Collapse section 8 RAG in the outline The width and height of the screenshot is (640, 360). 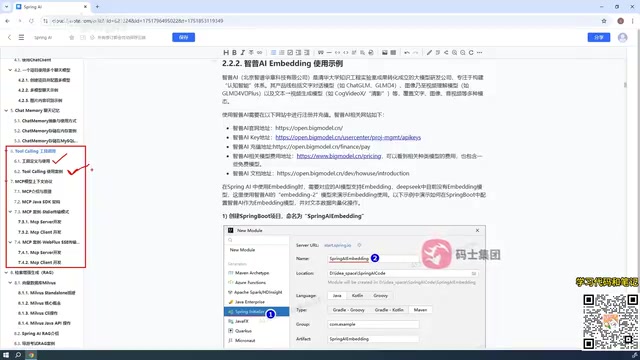click(6, 273)
